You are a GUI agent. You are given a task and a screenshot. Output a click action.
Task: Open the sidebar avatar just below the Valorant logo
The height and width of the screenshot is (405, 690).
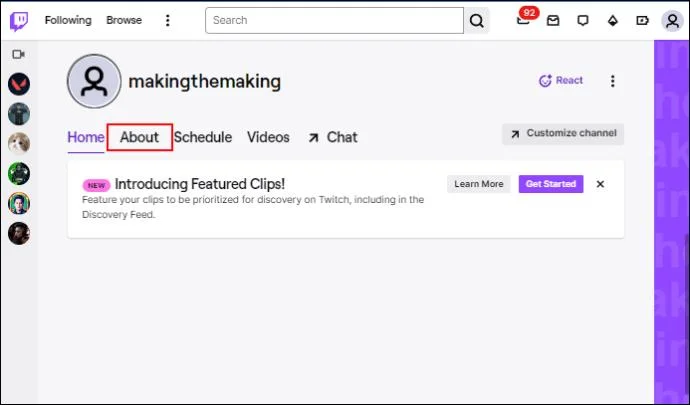tap(19, 114)
